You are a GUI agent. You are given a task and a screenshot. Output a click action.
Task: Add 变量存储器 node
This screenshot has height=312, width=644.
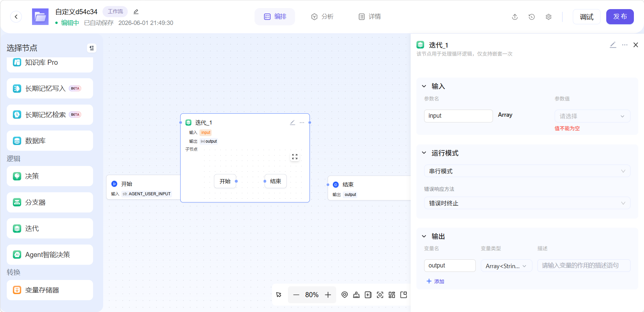click(x=50, y=290)
